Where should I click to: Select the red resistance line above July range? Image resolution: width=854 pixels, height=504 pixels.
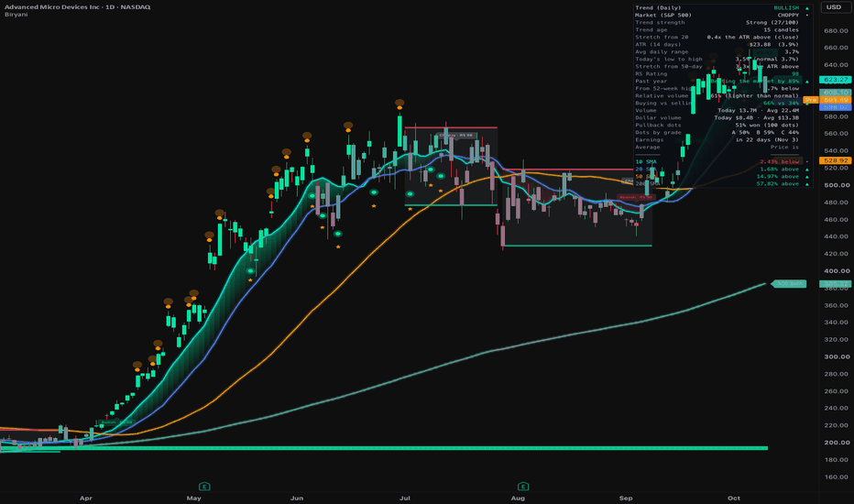click(x=451, y=127)
